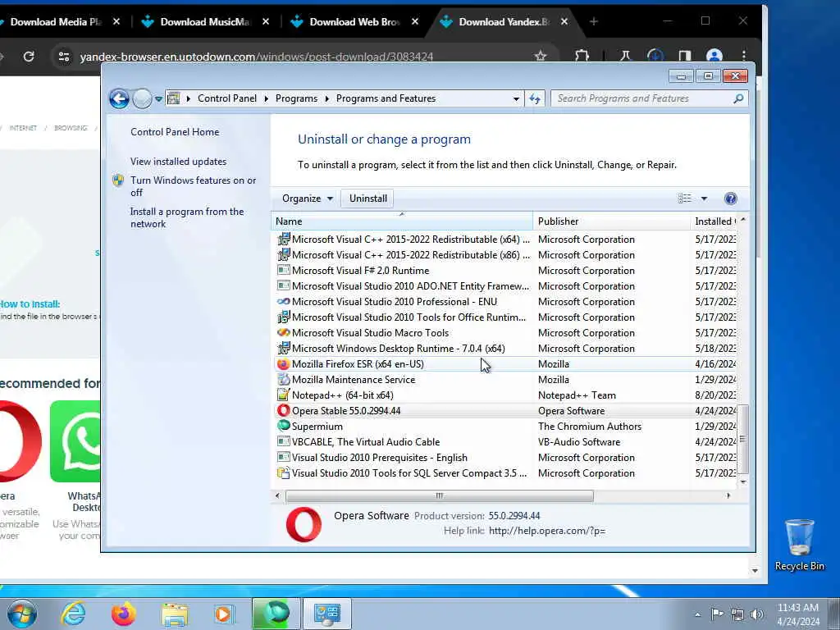Launch Firefox from the taskbar

pyautogui.click(x=124, y=614)
